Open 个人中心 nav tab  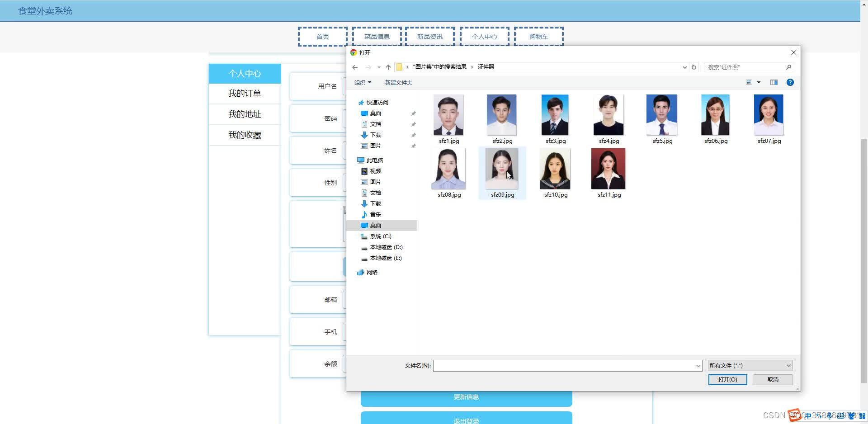(x=485, y=37)
